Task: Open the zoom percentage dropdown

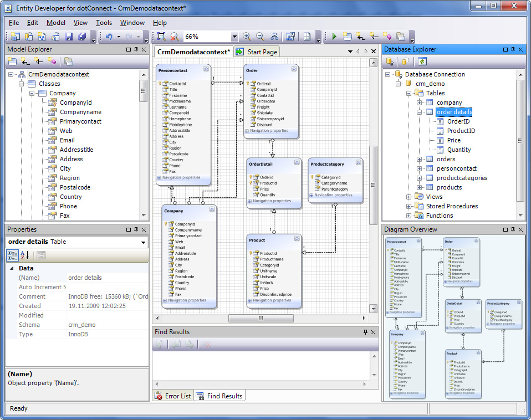Action: click(x=234, y=37)
